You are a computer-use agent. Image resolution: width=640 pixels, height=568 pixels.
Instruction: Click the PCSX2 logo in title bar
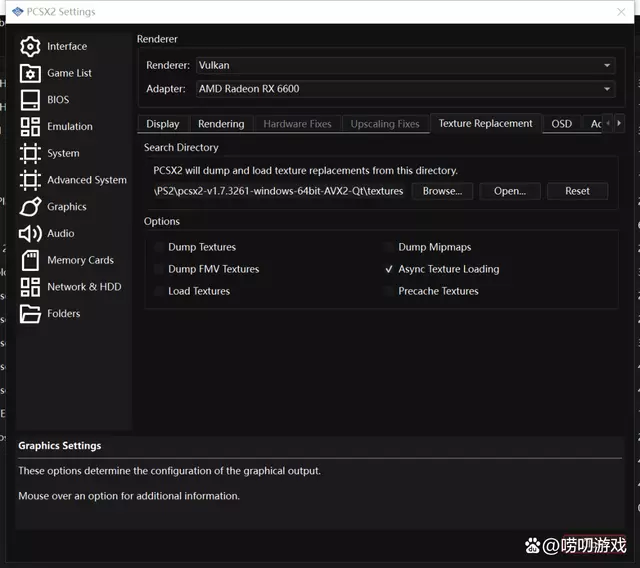pos(18,12)
